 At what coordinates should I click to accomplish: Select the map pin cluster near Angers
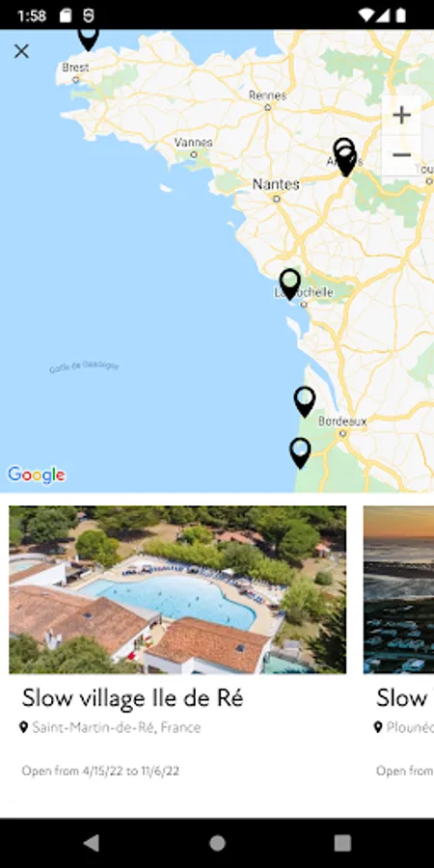pos(345,157)
